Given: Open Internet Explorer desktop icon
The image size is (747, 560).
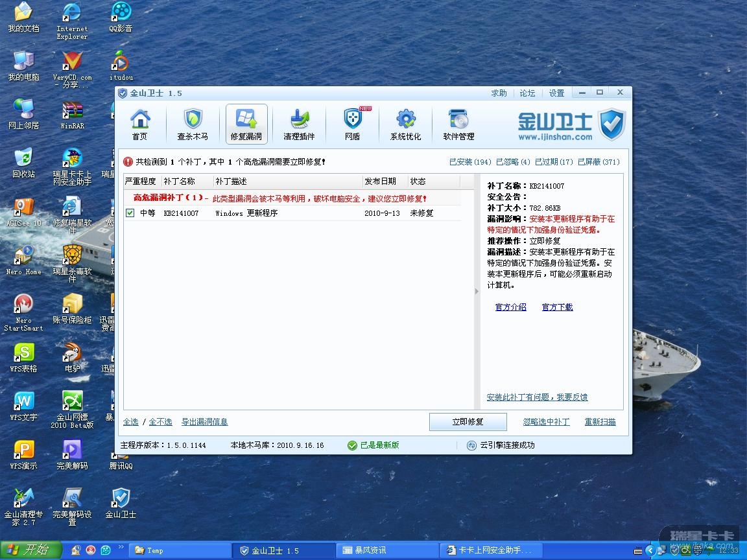Looking at the screenshot, I should pos(72,21).
